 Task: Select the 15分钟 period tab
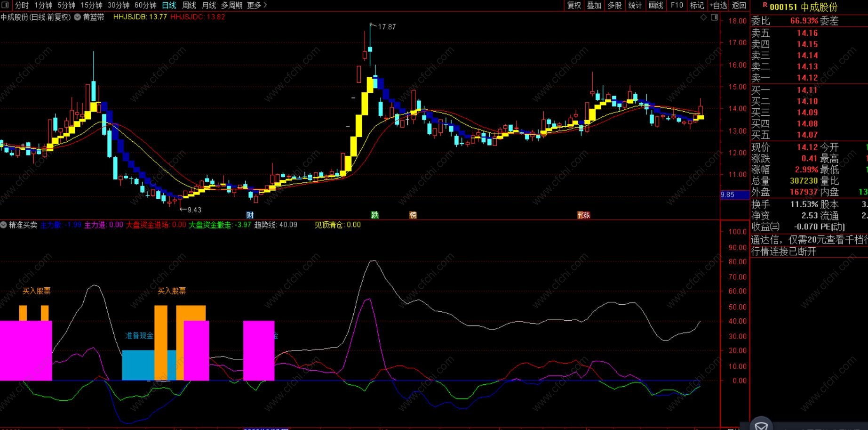(x=91, y=5)
